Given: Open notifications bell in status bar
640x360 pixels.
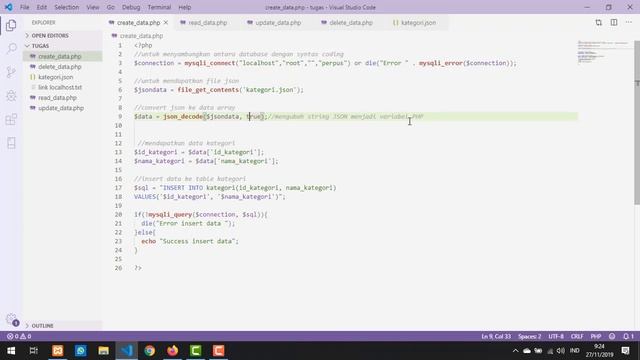Looking at the screenshot, I should [628, 336].
